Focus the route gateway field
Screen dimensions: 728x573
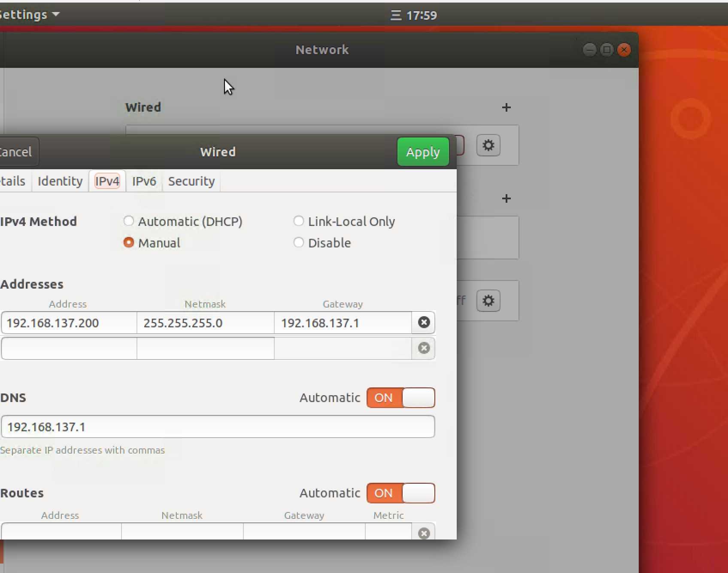(x=304, y=532)
